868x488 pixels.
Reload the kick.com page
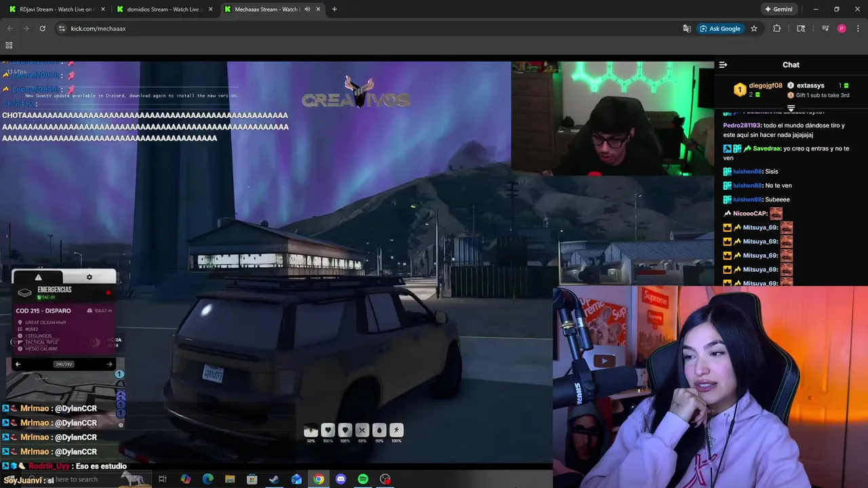point(42,28)
